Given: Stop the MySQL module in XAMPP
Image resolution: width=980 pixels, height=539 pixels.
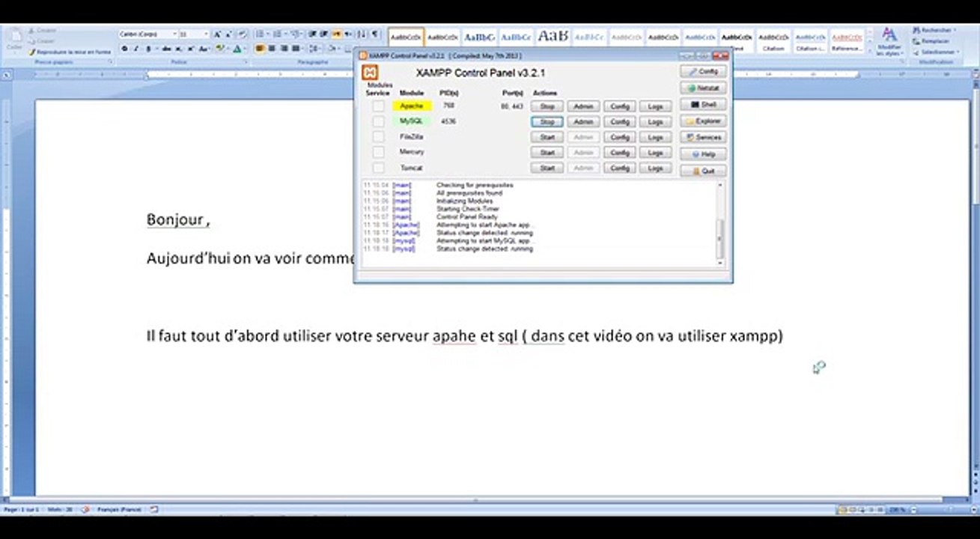Looking at the screenshot, I should click(x=547, y=121).
